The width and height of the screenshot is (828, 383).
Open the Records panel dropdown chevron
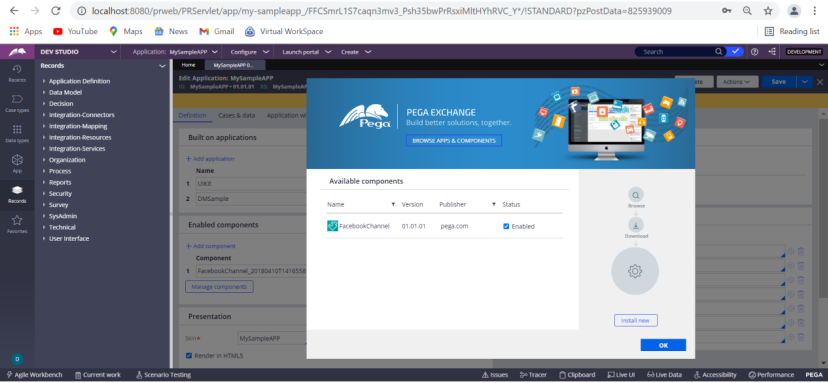point(162,66)
